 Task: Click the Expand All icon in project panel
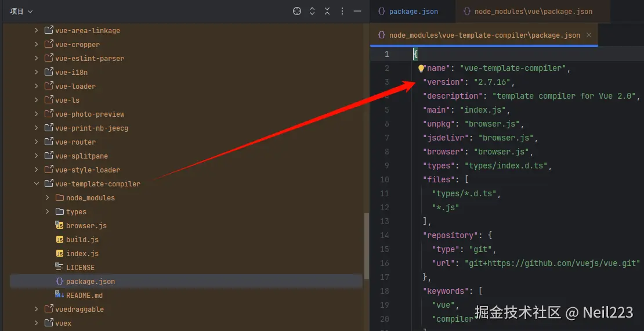tap(312, 12)
